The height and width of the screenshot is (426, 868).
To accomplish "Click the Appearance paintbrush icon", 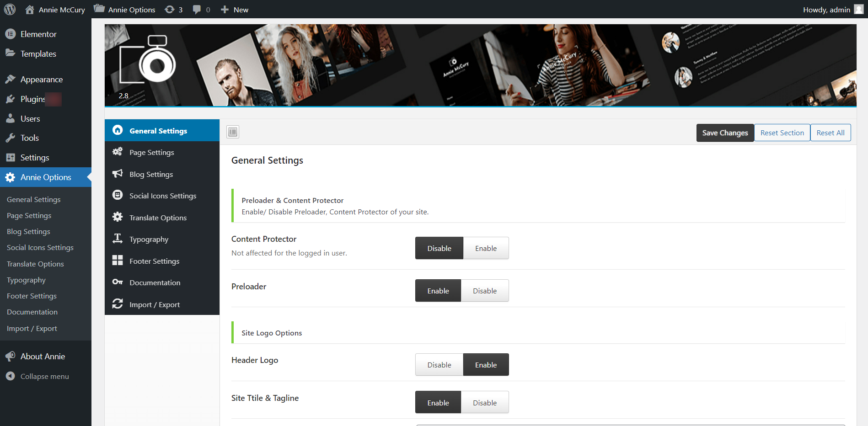I will [11, 80].
